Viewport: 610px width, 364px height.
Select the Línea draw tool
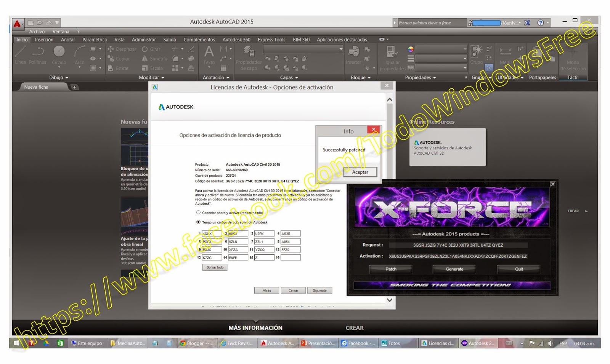21,54
